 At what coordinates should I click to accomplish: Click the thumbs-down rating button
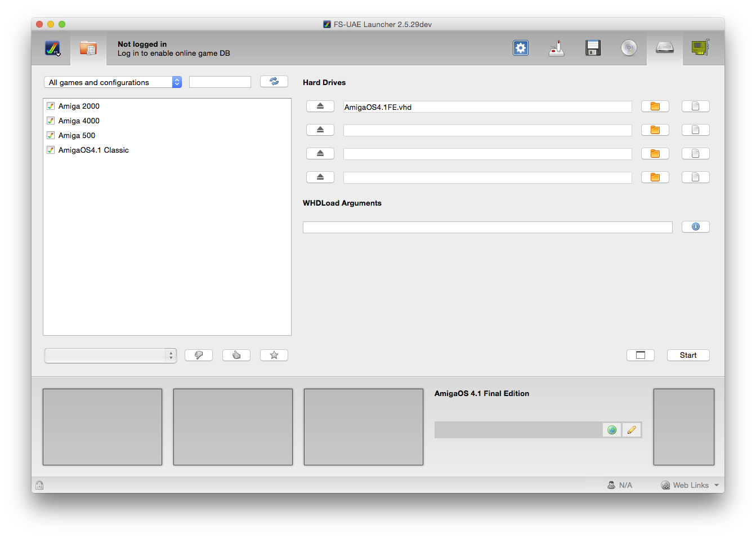199,355
